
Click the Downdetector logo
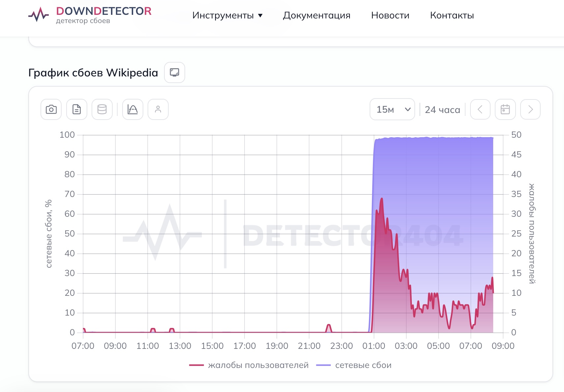coord(90,15)
